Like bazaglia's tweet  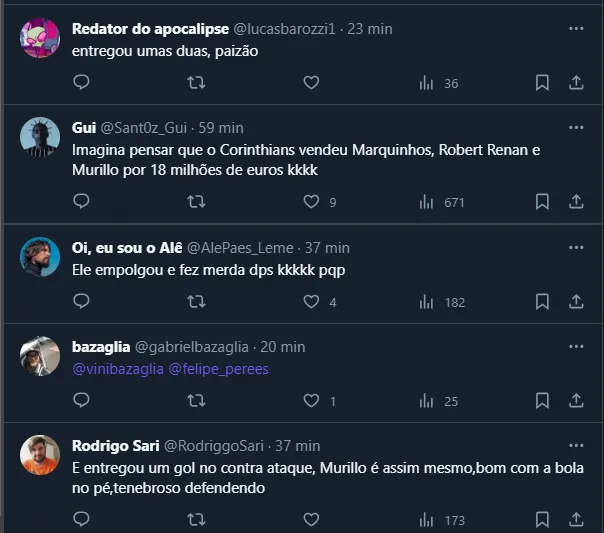click(311, 401)
